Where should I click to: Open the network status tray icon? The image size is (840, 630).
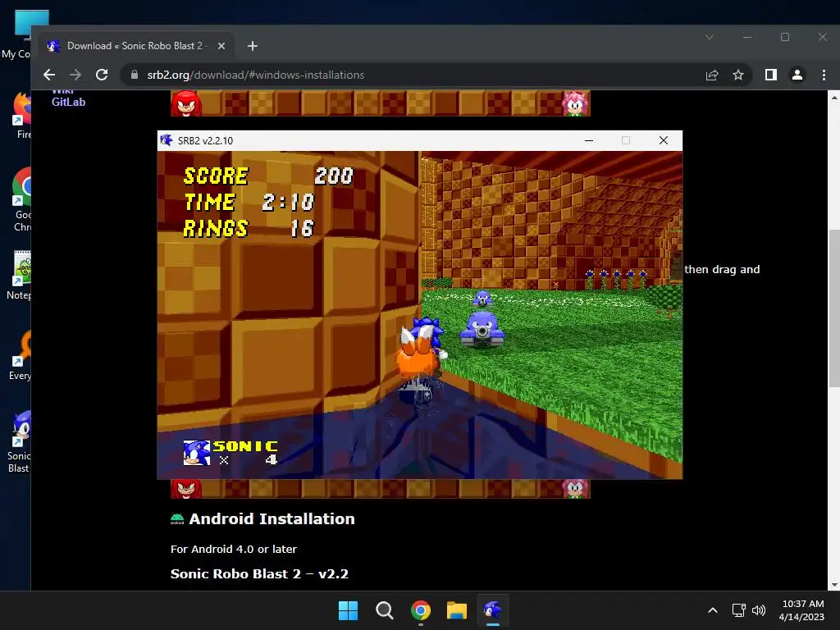(x=739, y=610)
